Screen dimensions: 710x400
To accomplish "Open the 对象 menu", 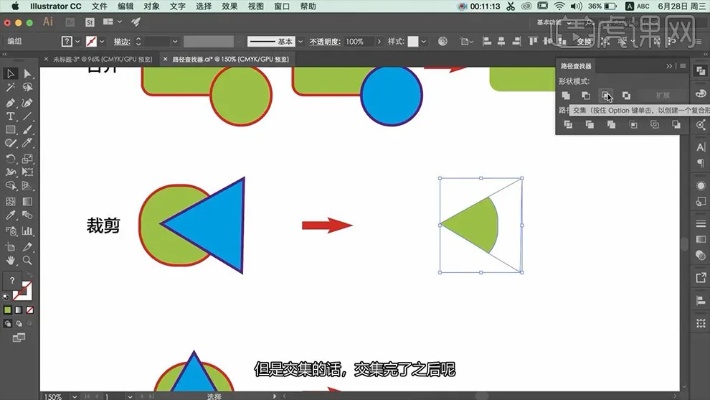I will click(152, 6).
